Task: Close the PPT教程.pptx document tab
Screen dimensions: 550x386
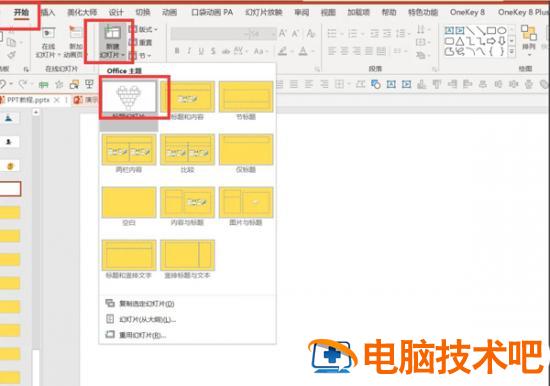Action: pyautogui.click(x=56, y=100)
